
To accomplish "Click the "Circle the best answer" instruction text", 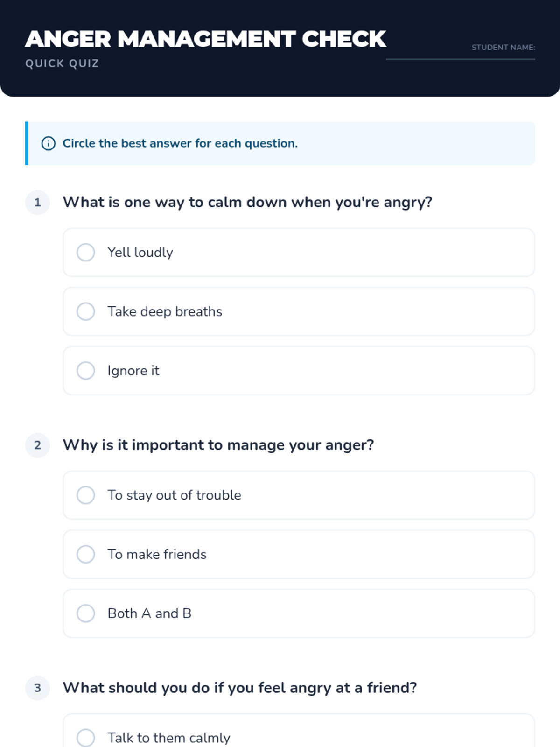I will 180,143.
